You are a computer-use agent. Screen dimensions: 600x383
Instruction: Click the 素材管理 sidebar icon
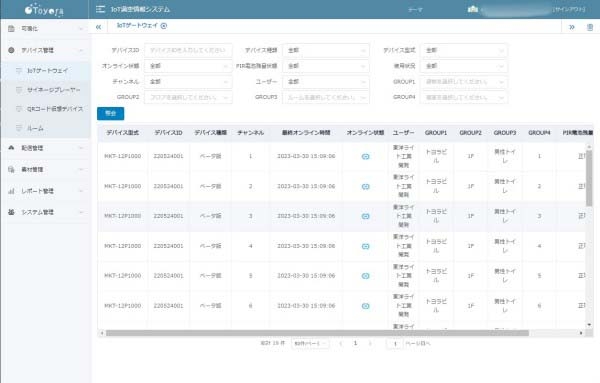click(x=11, y=169)
